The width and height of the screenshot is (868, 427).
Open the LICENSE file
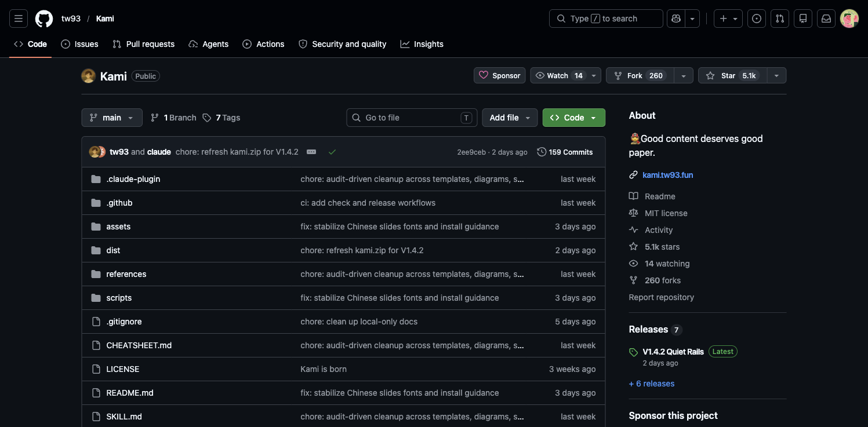123,369
